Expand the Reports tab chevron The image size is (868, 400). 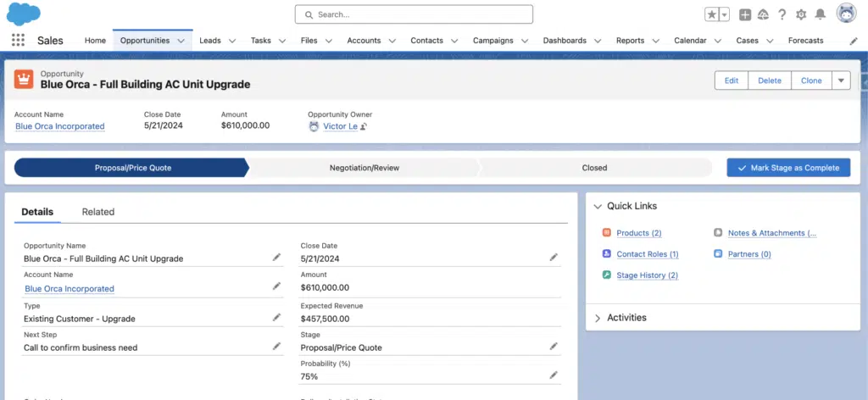tap(656, 41)
